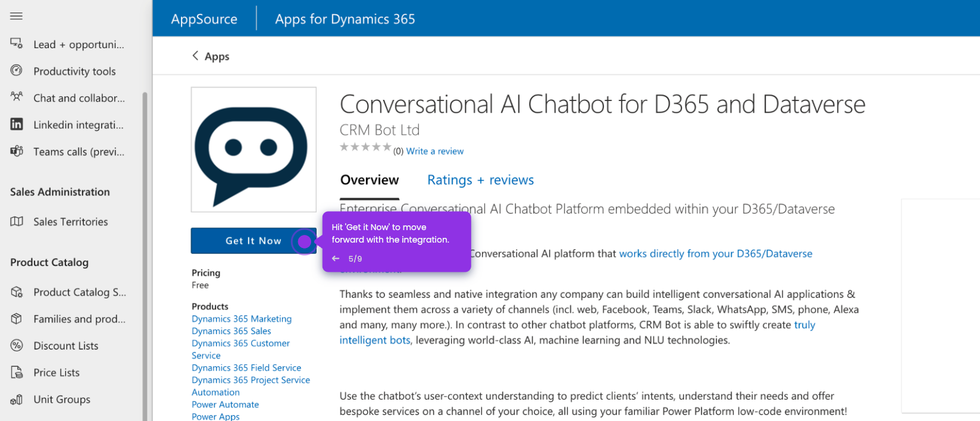Click the CRM Bot Ltd publisher name
980x421 pixels.
[x=380, y=130]
